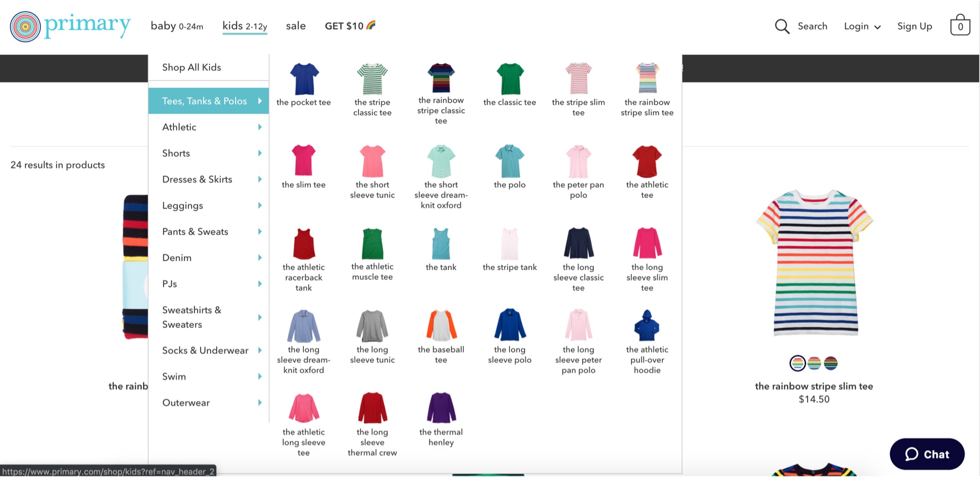Expand the Shorts submenu arrow
This screenshot has height=477, width=980.
pos(259,153)
